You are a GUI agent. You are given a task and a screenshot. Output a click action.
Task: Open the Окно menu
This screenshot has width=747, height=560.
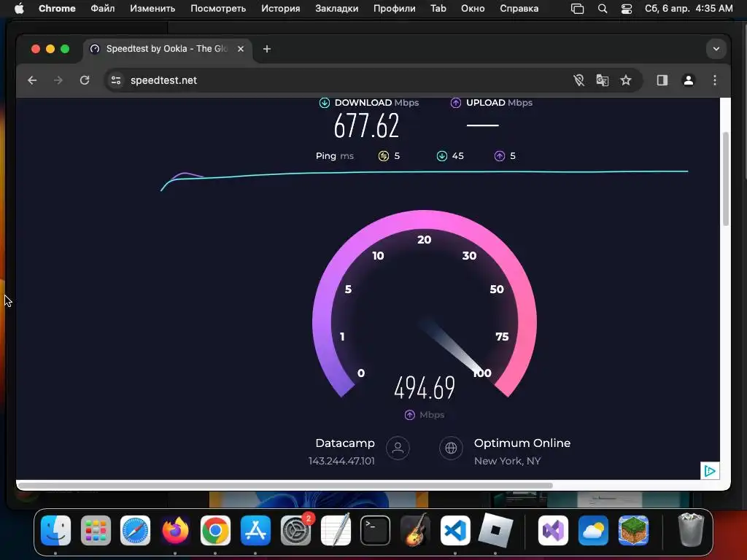point(473,8)
